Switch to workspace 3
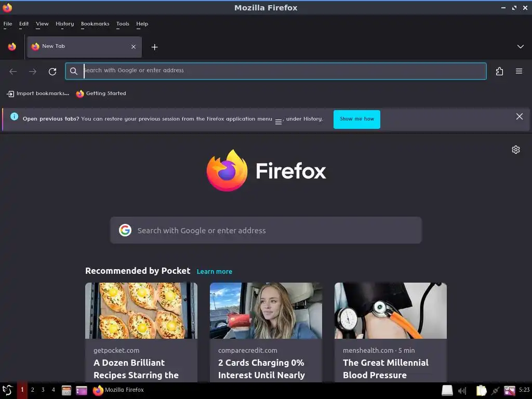The image size is (532, 399). coord(43,390)
